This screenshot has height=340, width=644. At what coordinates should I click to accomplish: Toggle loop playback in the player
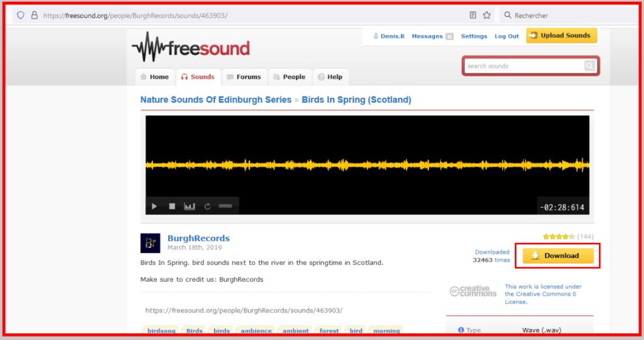(207, 206)
